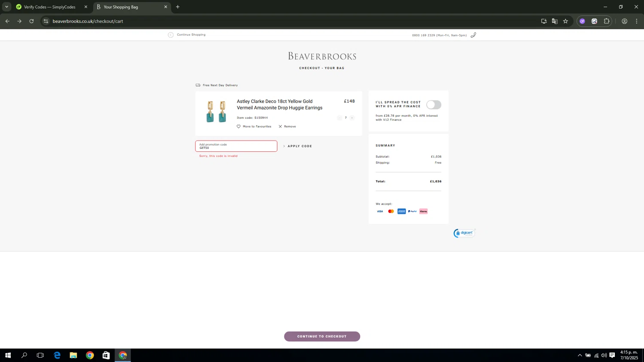This screenshot has height=362, width=644.
Task: Open Chrome's three-dot menu
Action: click(637, 21)
